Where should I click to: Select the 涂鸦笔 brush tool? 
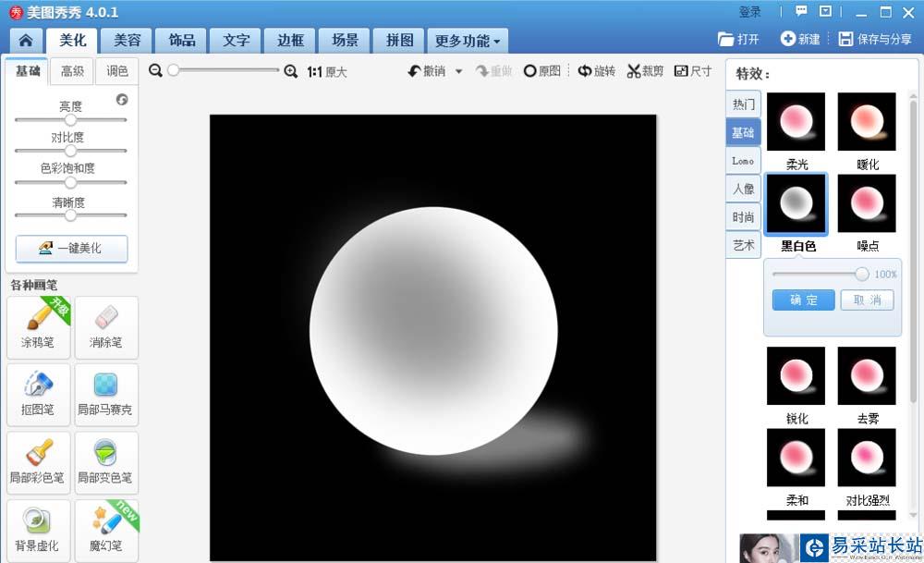38,327
